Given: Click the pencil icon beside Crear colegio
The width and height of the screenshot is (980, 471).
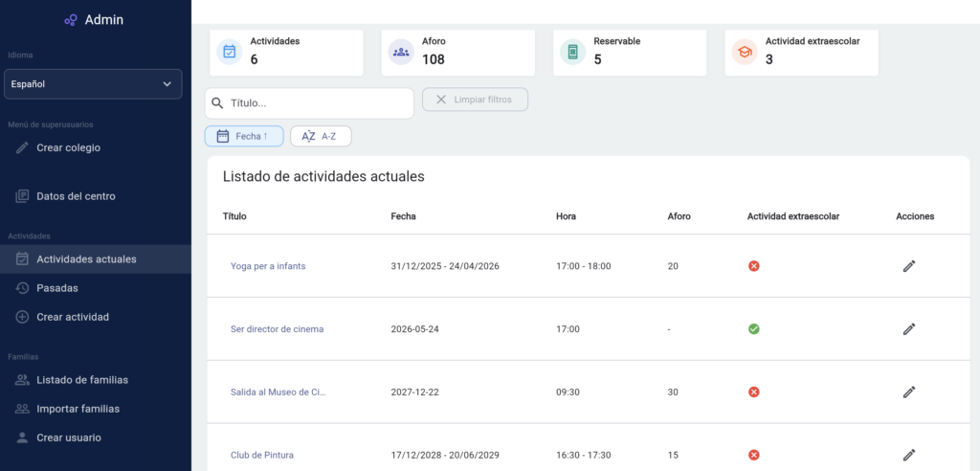Looking at the screenshot, I should pos(22,148).
